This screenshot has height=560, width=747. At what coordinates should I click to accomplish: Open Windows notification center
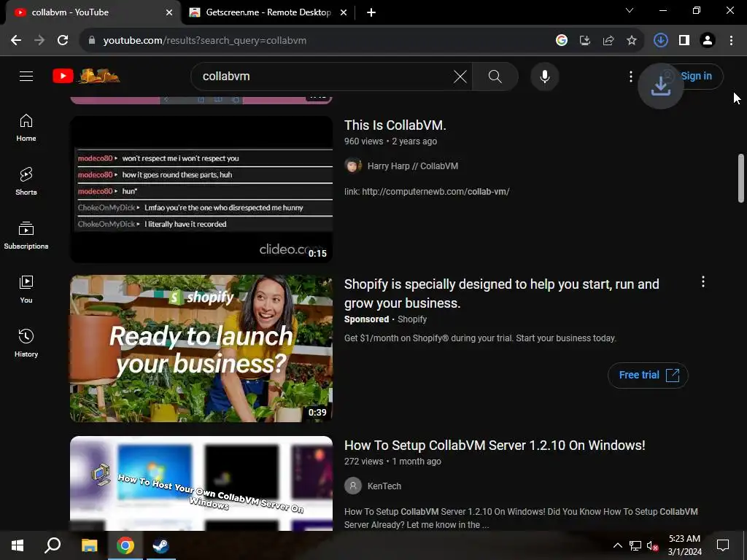(x=723, y=545)
